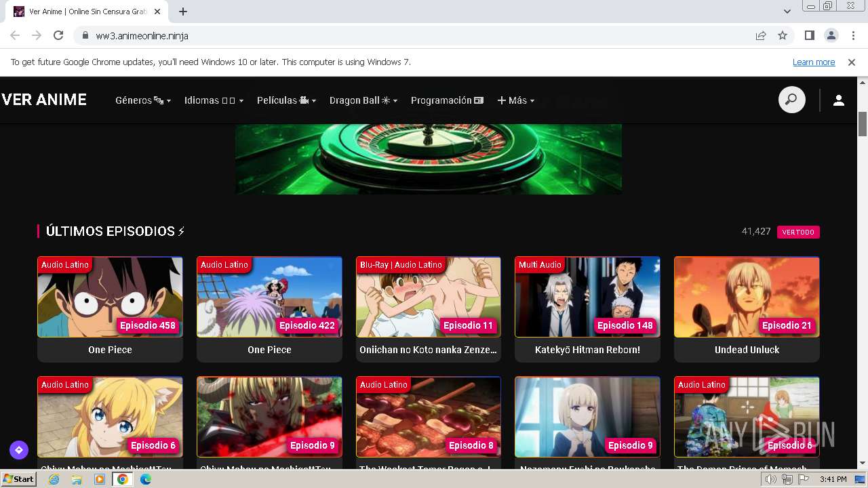Select Chrome in the taskbar
Screen dimensions: 868x488
(123, 479)
